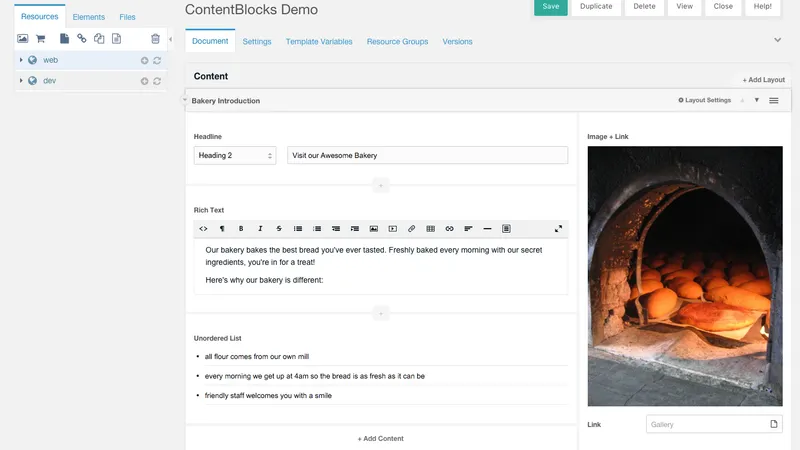Create a new static resource using the outlined page icon
This screenshot has height=450, width=800.
tap(116, 38)
